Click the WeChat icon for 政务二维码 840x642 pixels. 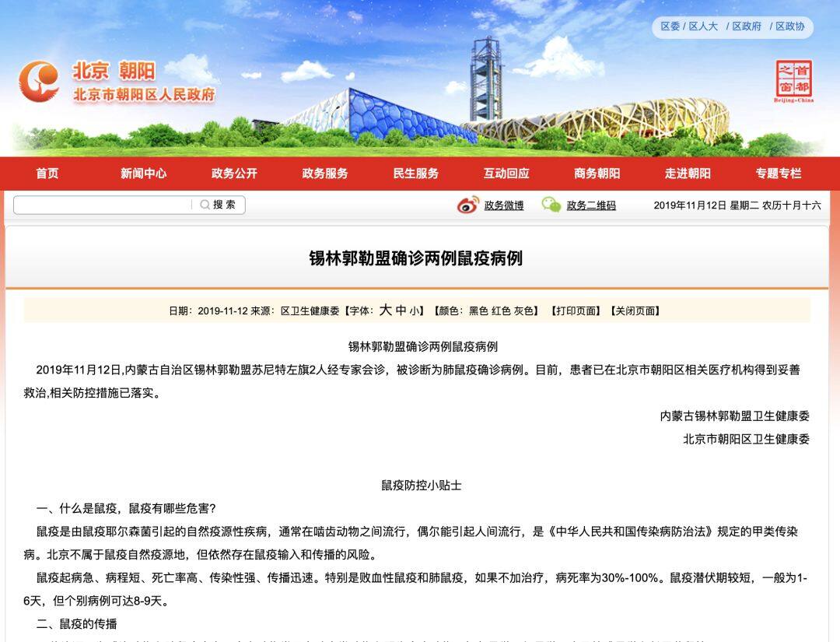click(551, 205)
